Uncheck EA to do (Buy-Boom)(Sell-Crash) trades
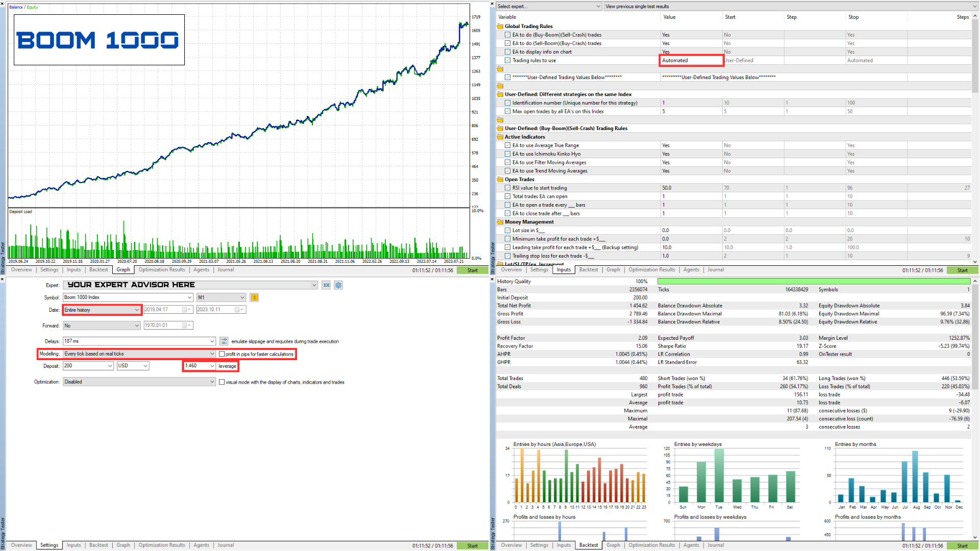 point(508,35)
